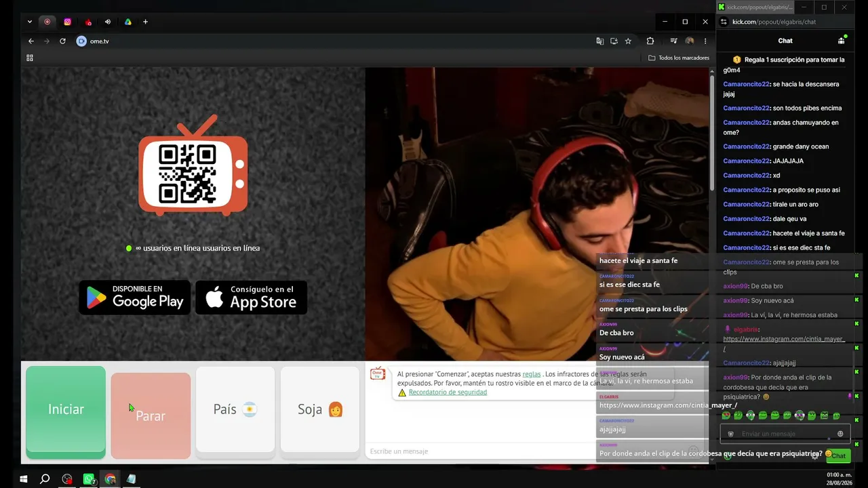Switch to the Google Drive browser tab
The image size is (868, 488).
point(127,22)
